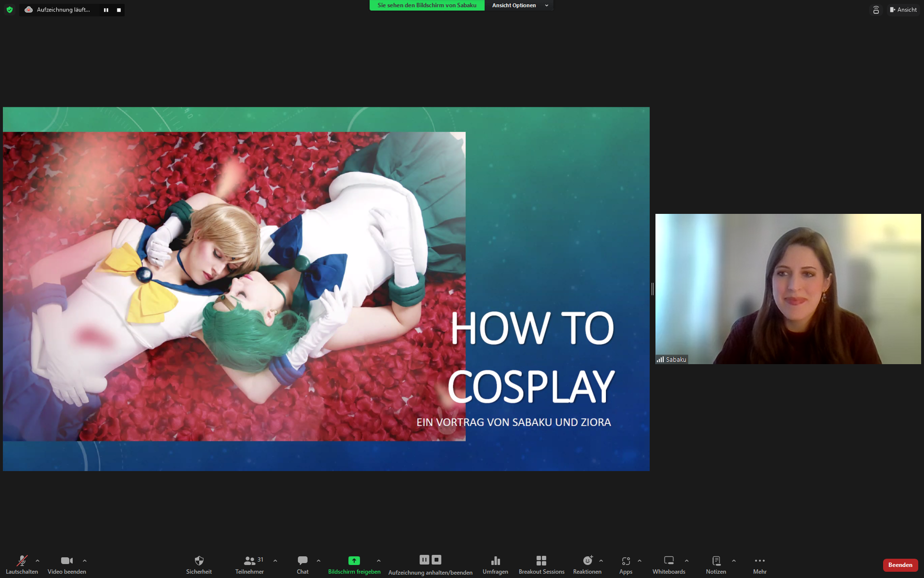The width and height of the screenshot is (924, 578).
Task: Open the Ansicht Optionen dropdown
Action: pos(519,5)
